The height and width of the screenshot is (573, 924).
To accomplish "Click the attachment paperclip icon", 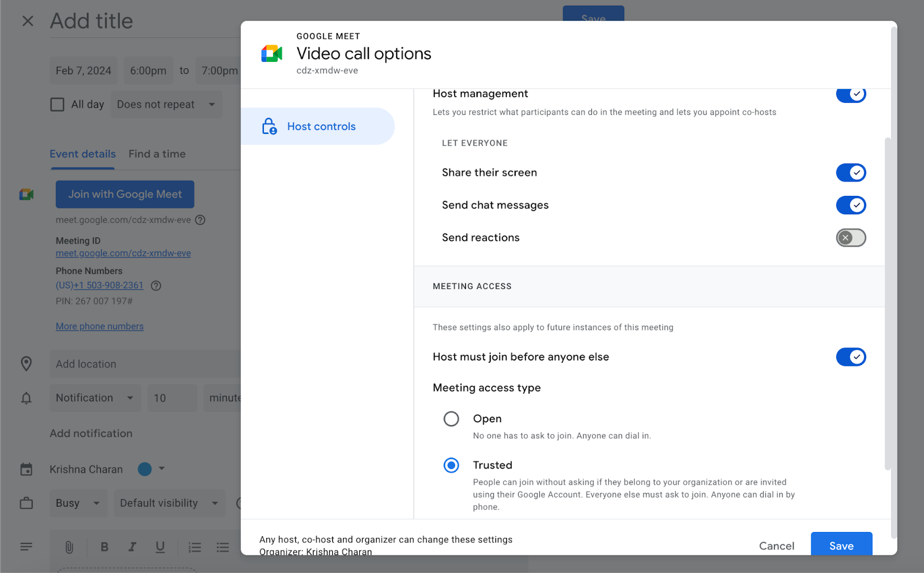I will click(x=69, y=547).
